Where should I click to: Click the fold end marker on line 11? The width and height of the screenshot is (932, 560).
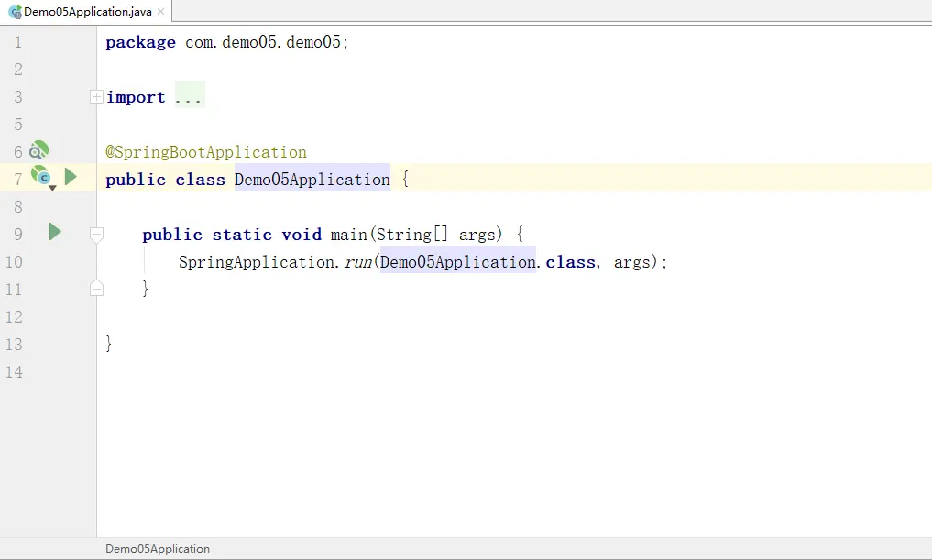coord(96,289)
